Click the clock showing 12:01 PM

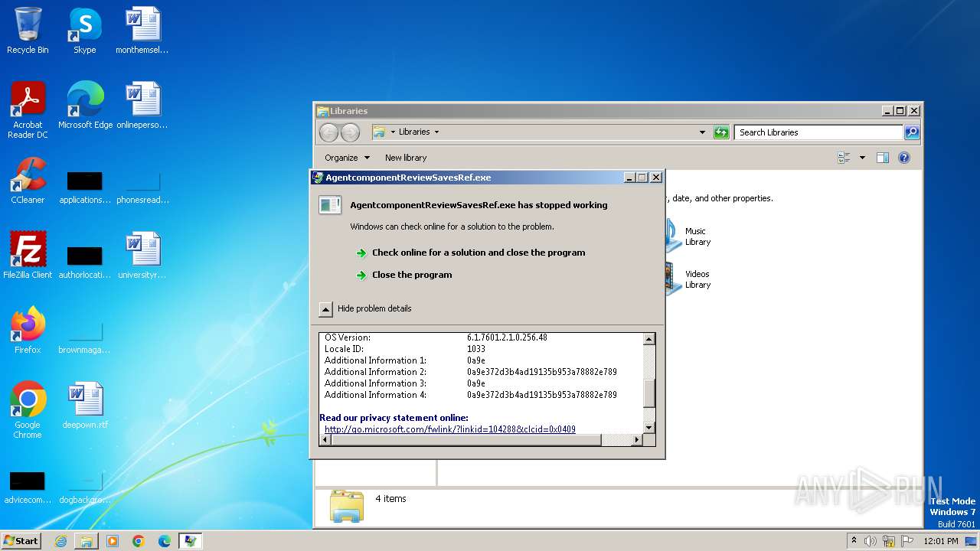pos(941,541)
